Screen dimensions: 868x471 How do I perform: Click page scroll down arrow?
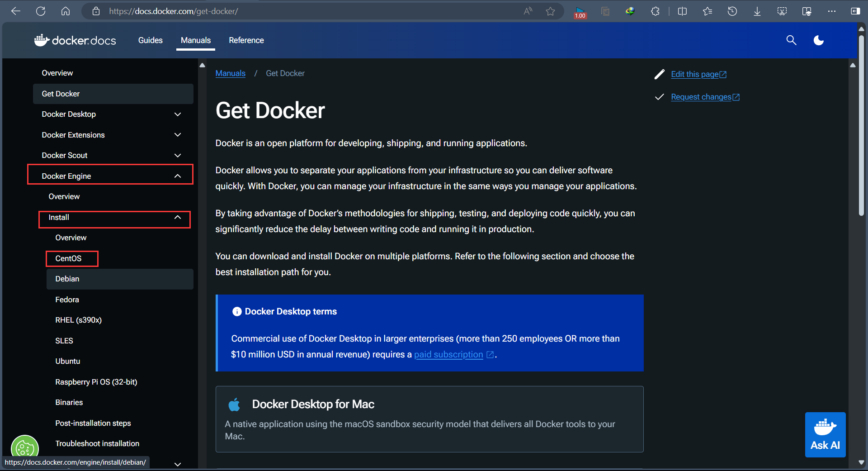coord(861,462)
